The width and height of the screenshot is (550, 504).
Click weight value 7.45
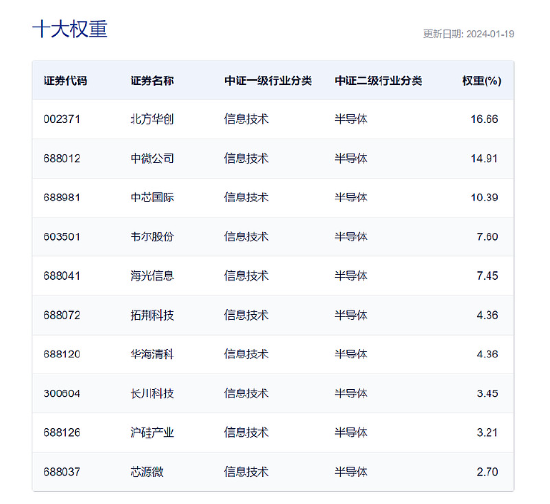[x=487, y=276]
